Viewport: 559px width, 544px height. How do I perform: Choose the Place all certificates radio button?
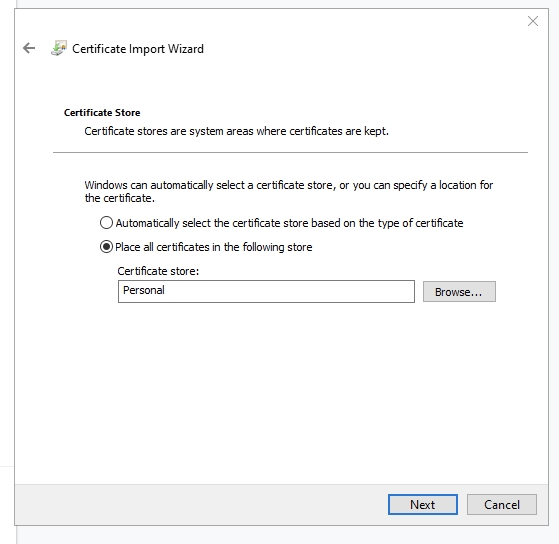click(106, 247)
